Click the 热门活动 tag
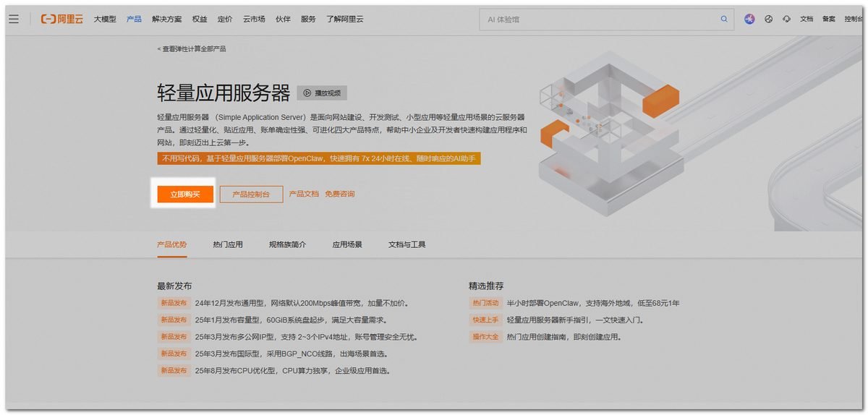 pos(485,303)
